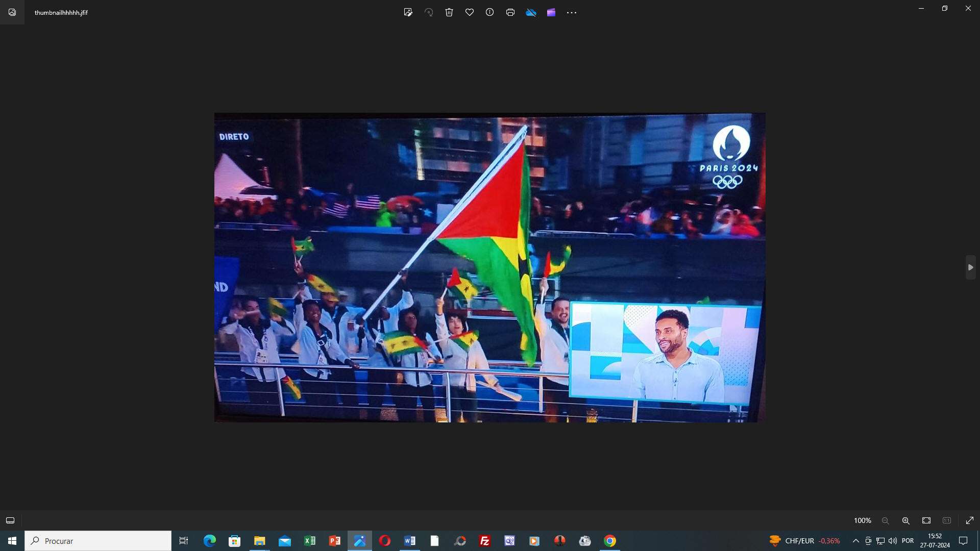Toggle the filmstrip view
This screenshot has width=980, height=551.
10,520
